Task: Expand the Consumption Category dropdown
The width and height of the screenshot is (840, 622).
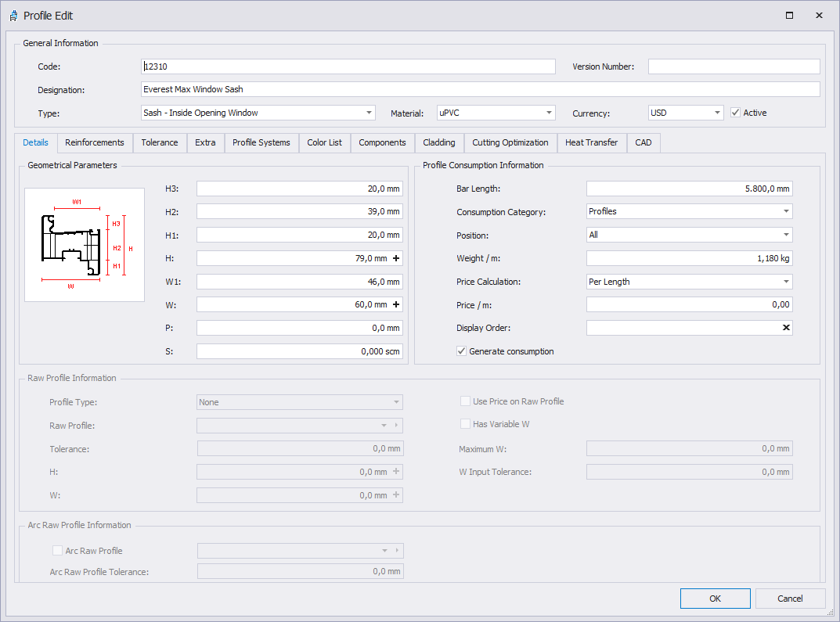Action: coord(785,211)
